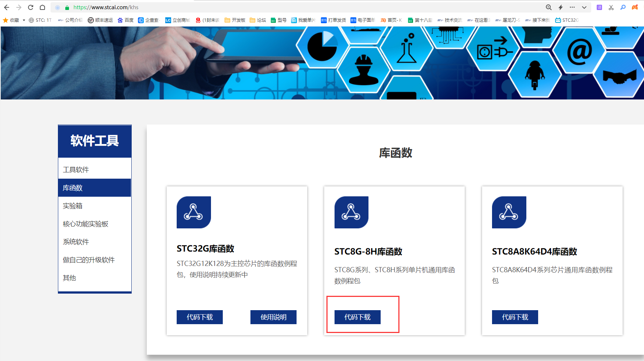Select 库函数 in the sidebar menu
Screen dimensions: 644x361
[x=95, y=188]
